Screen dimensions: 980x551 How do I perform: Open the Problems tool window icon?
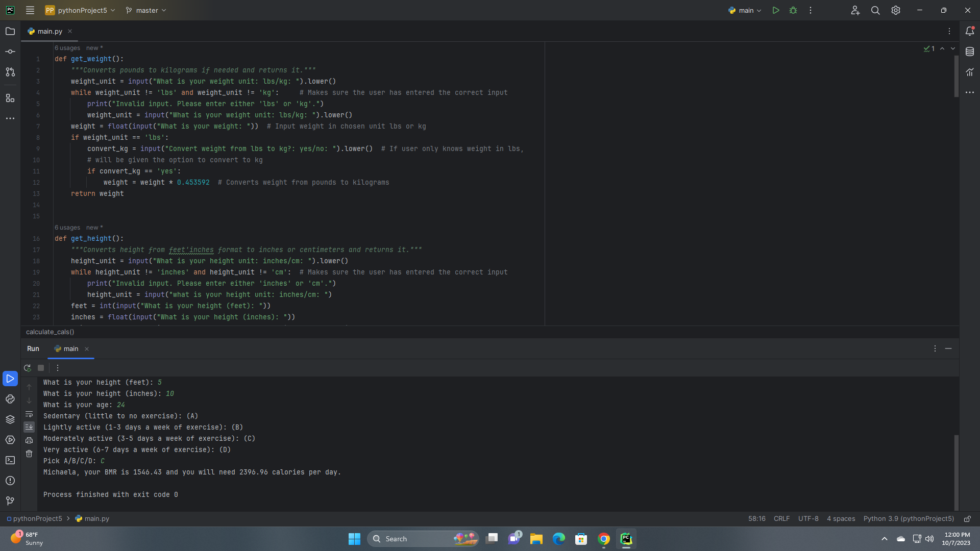coord(10,481)
